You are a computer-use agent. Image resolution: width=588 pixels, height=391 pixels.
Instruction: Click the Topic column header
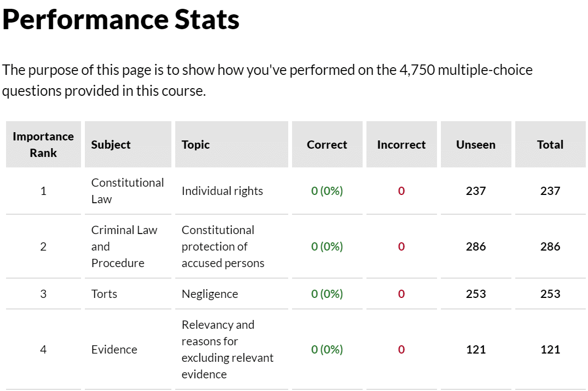196,144
